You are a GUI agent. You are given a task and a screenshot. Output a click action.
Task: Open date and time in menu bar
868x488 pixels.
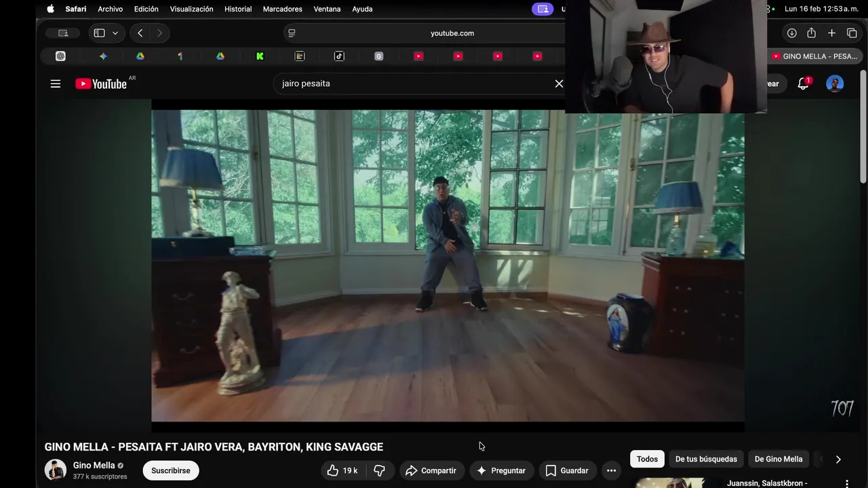822,9
